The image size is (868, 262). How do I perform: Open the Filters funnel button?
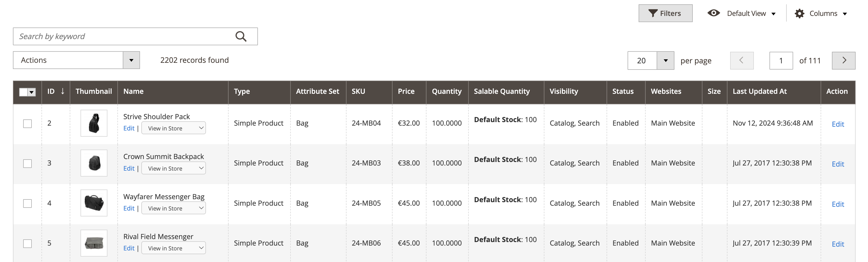(665, 13)
